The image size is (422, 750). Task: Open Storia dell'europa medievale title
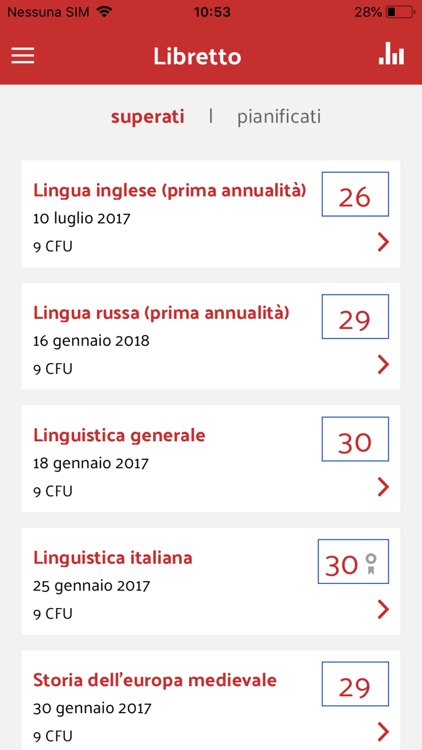click(155, 680)
